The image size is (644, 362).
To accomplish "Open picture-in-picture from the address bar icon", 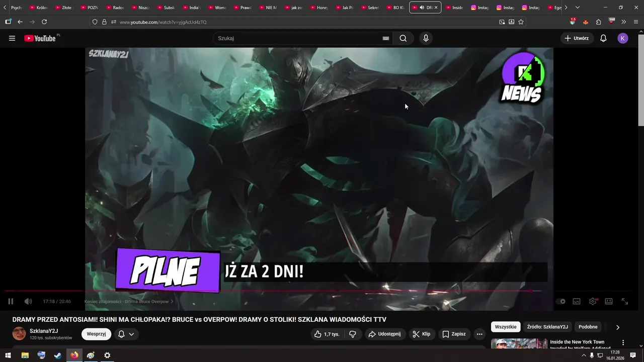I will coord(502,22).
